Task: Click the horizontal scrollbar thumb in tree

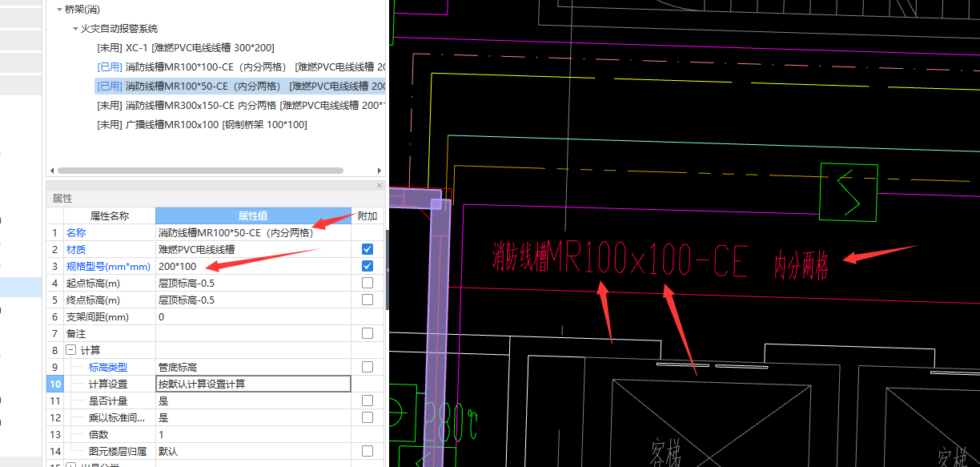Action: [200, 171]
